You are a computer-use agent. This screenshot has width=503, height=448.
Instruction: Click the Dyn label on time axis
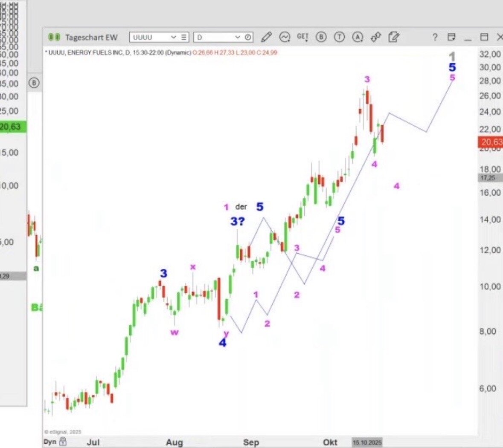[50, 441]
